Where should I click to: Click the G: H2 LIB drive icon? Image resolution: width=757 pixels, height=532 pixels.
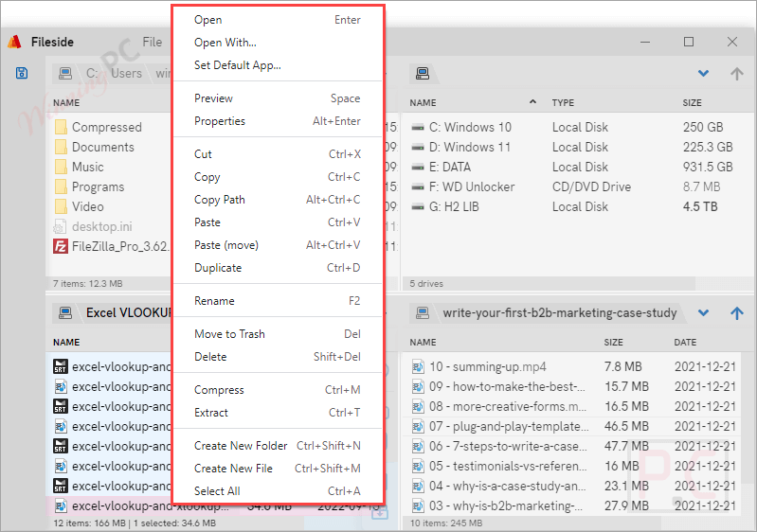point(418,207)
